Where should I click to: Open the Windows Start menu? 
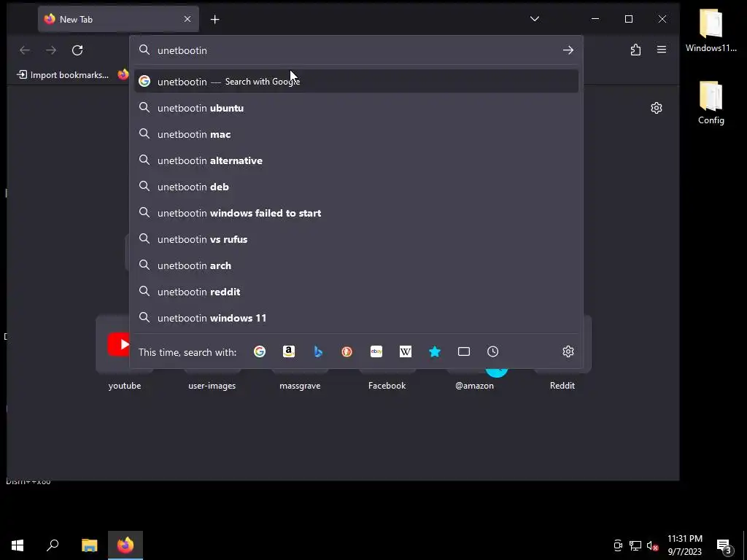[x=18, y=545]
